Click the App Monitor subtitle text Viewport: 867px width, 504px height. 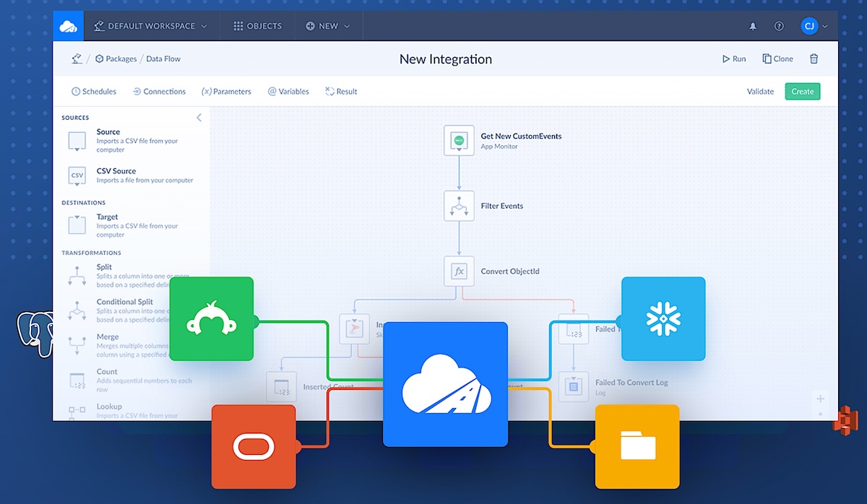click(x=499, y=147)
